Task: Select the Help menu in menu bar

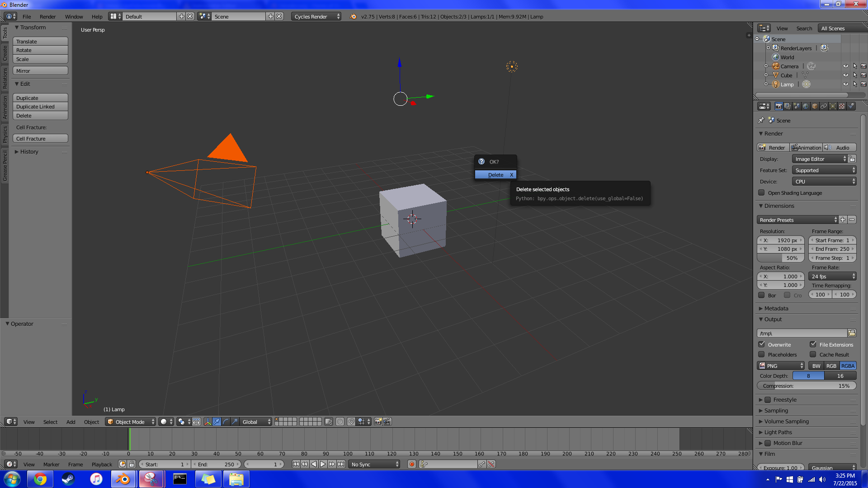Action: (97, 16)
